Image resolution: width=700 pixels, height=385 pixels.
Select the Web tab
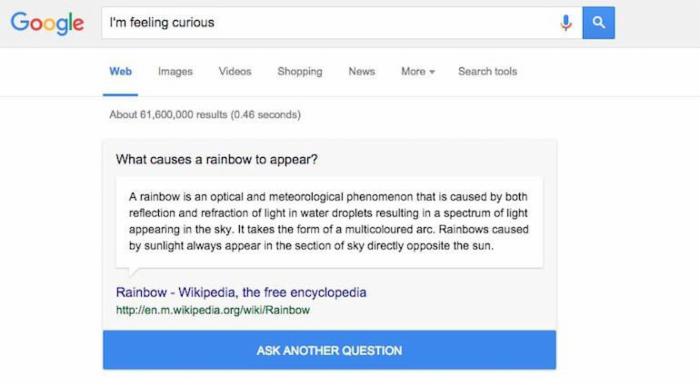point(121,71)
